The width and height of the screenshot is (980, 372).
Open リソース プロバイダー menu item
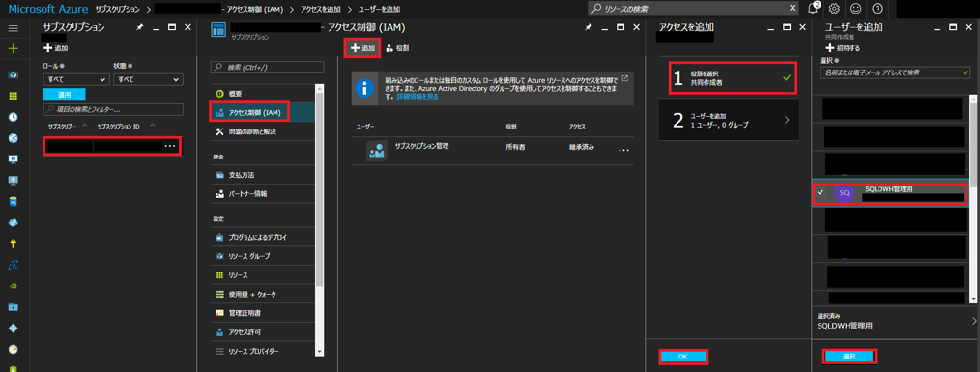[x=262, y=351]
